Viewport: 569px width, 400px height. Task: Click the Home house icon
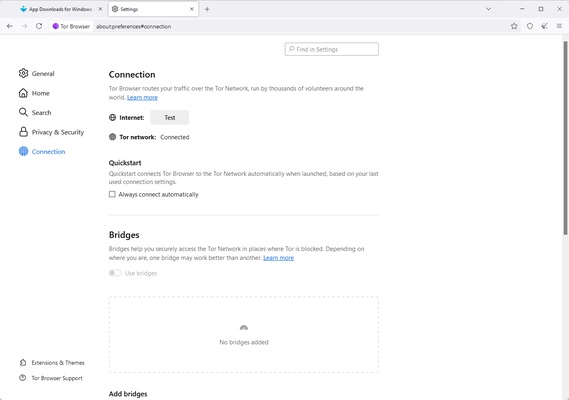[23, 93]
